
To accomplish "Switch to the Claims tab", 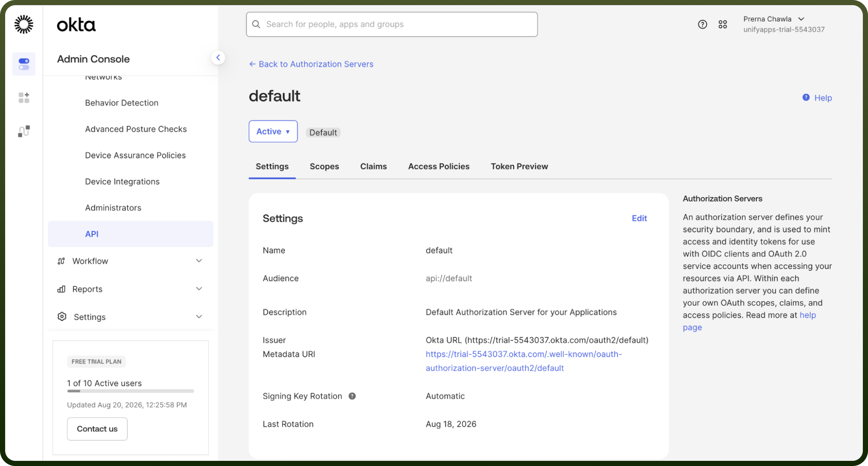I will pos(373,166).
